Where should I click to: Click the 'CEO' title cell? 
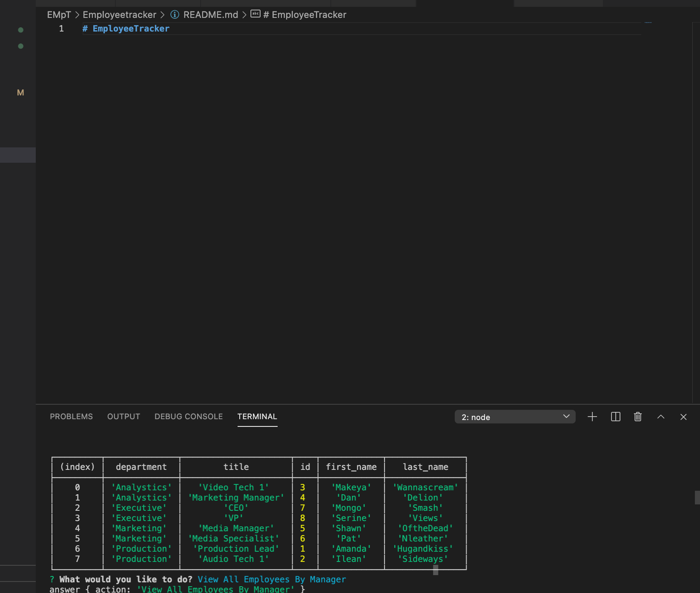tap(236, 508)
